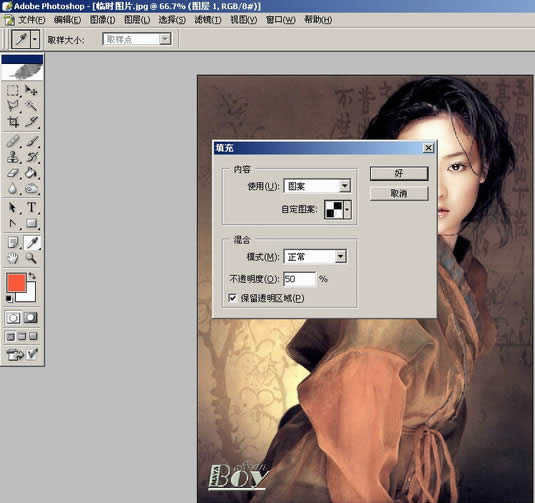Select the Dodge tool

coord(31,188)
